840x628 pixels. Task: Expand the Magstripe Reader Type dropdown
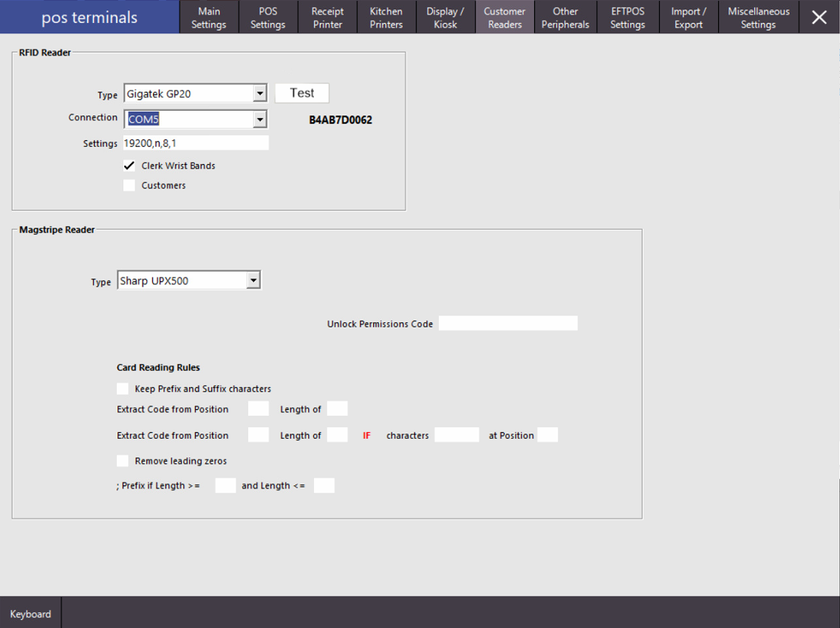(x=253, y=281)
